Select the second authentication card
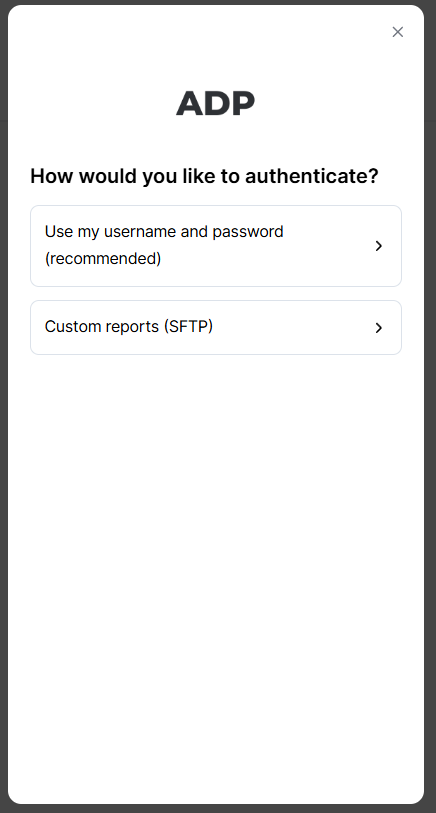The height and width of the screenshot is (813, 436). (x=216, y=328)
